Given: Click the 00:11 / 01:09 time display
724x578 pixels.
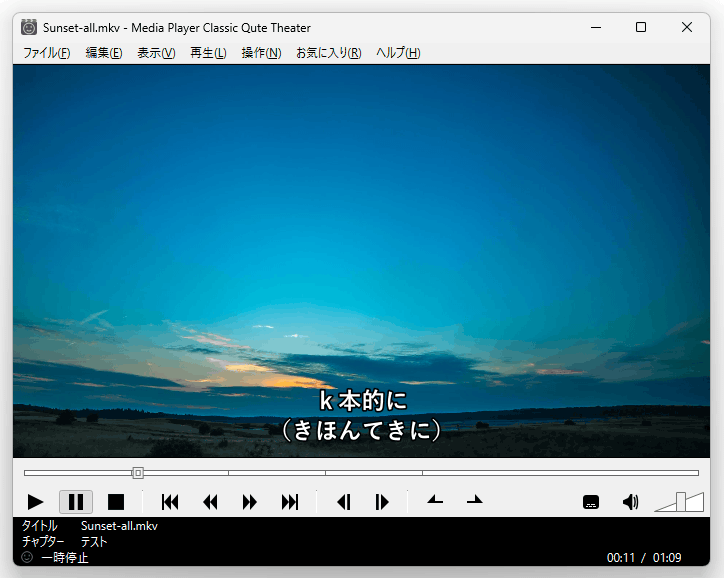Looking at the screenshot, I should [x=644, y=558].
